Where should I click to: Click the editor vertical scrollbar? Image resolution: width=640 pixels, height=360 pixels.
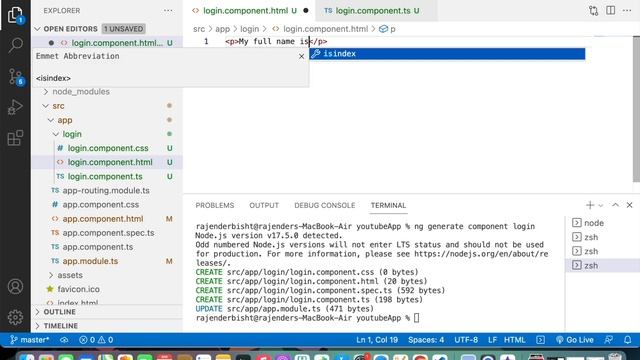click(x=636, y=109)
